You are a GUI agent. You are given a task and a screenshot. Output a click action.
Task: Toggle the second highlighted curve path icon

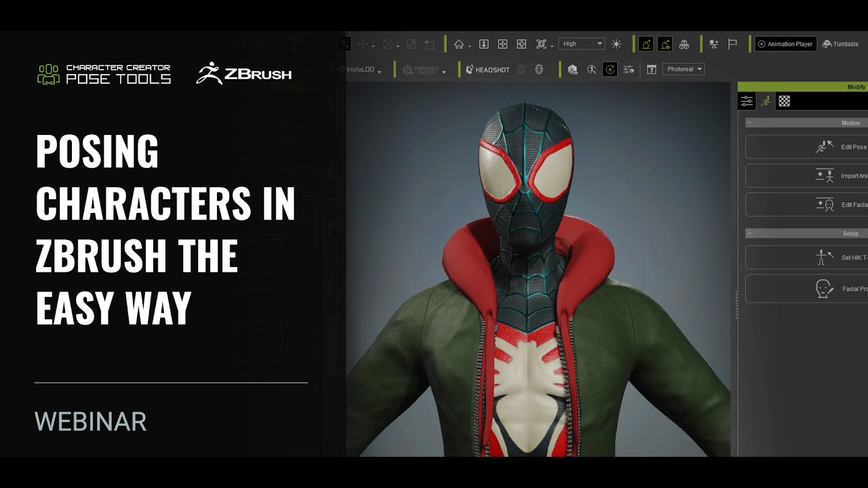click(x=665, y=44)
